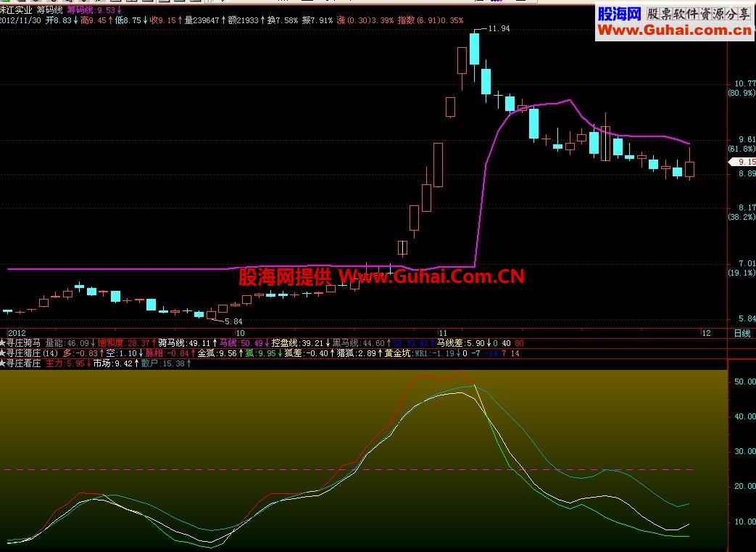Click the change value 涨(0.30)3.39%
756x552 pixels.
coord(365,20)
